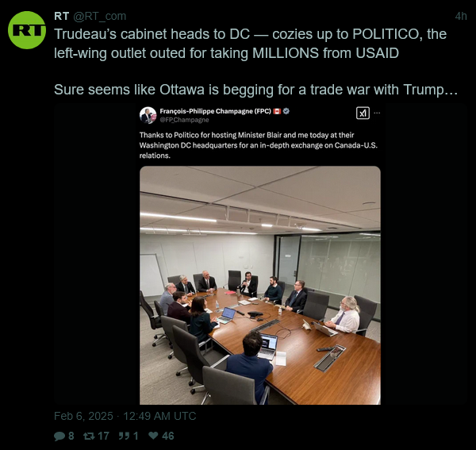Click the verified badge beside Champagne's name
Screen dimensions: 476x450
(286, 111)
